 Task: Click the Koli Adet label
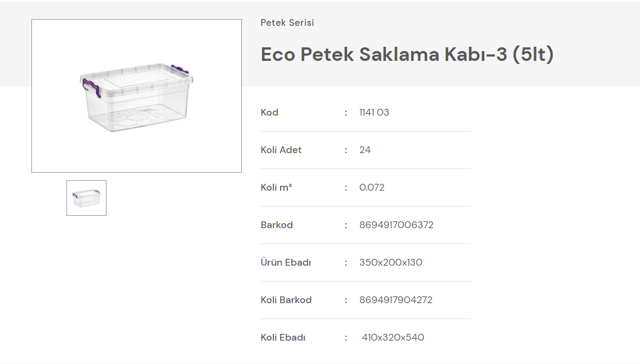coord(281,150)
